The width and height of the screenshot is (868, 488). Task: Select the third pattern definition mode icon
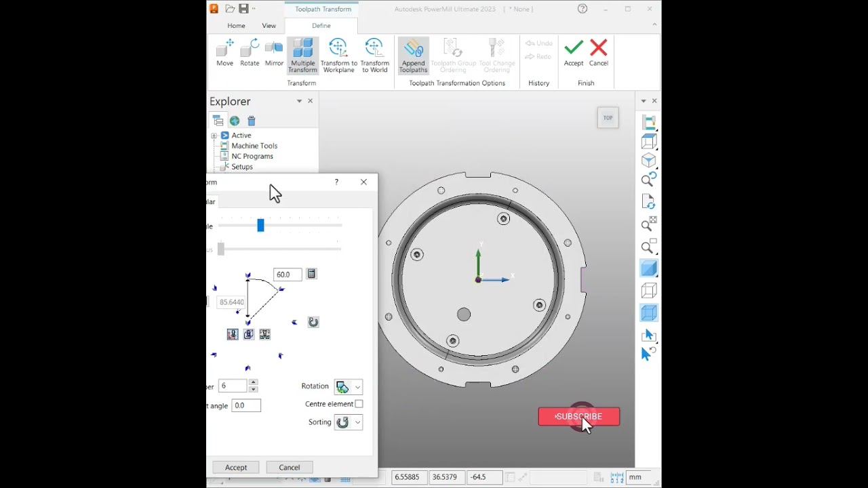pos(265,334)
